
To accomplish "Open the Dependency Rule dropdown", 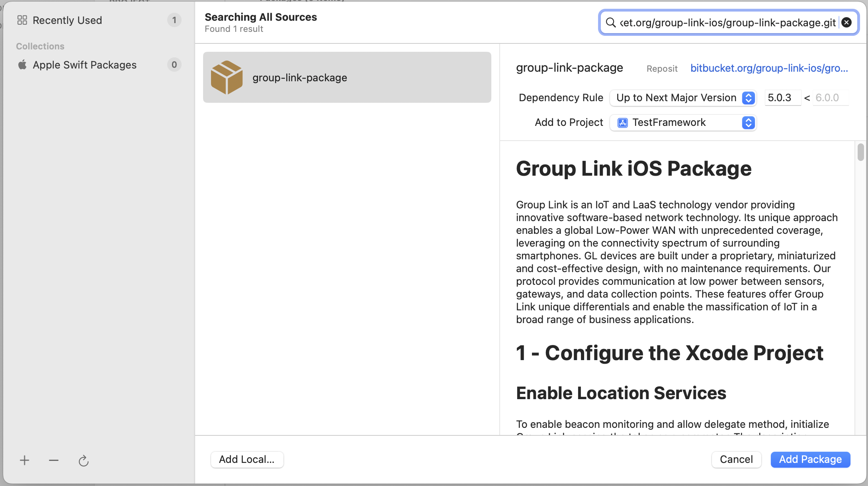I will [683, 98].
